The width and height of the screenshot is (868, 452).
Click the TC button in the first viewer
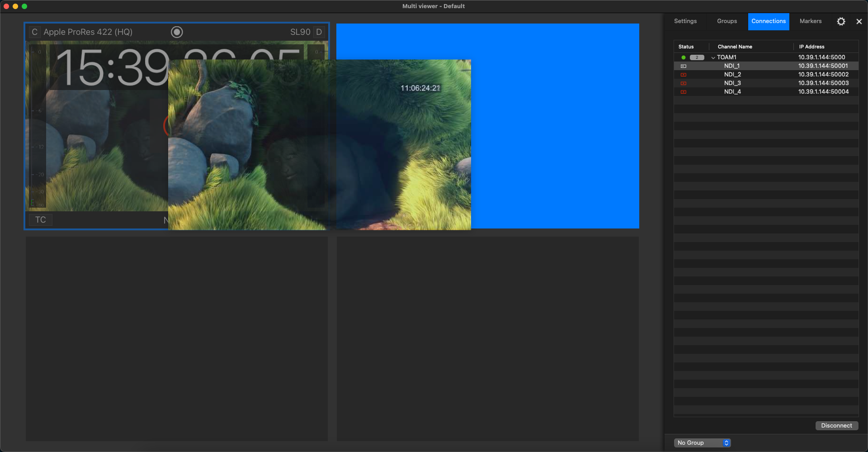pos(41,220)
